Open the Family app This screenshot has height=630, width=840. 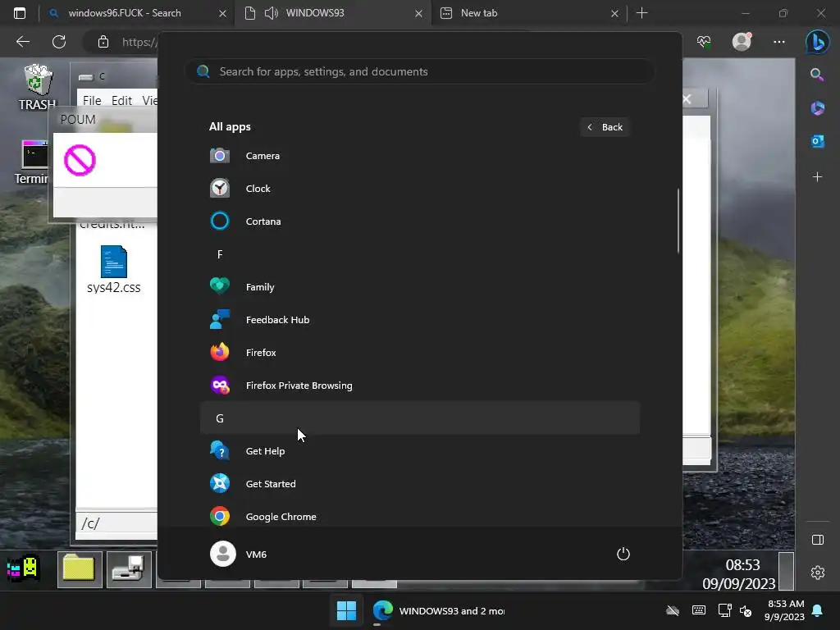point(419,287)
